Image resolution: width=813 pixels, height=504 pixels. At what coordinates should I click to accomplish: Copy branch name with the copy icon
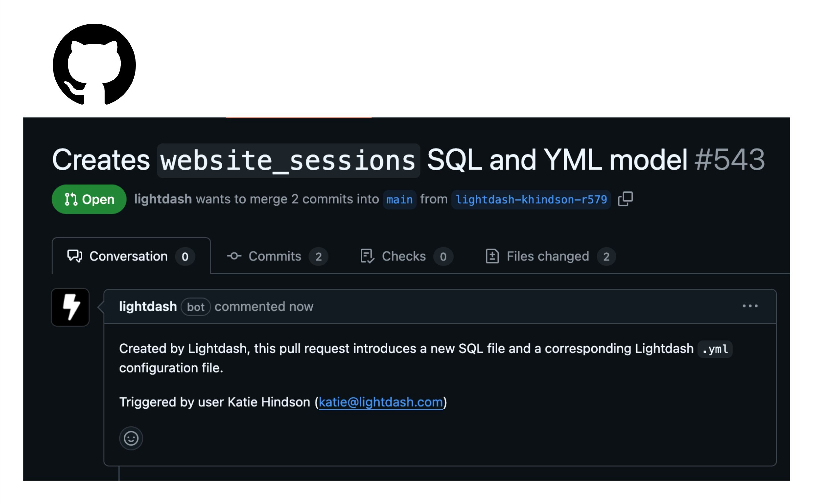click(625, 199)
